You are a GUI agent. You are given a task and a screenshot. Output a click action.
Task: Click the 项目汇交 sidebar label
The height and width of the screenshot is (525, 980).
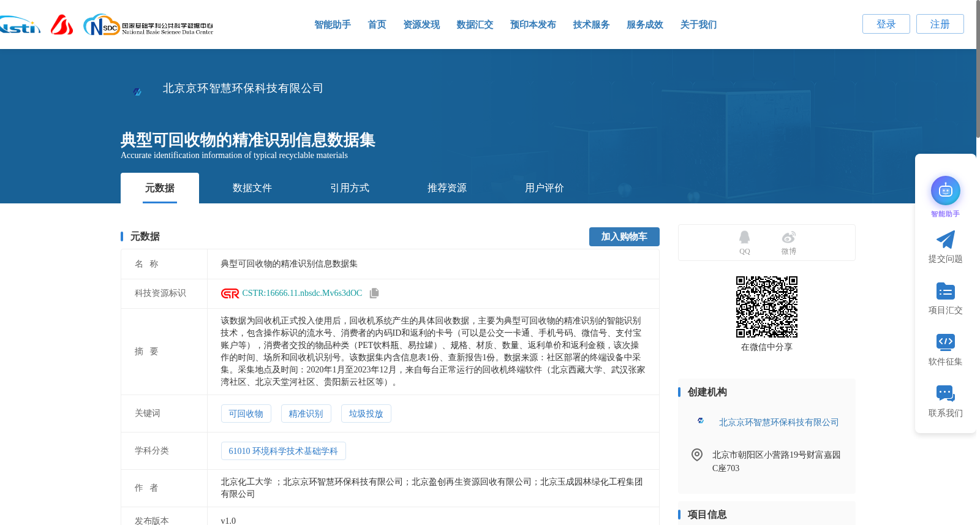(945, 311)
